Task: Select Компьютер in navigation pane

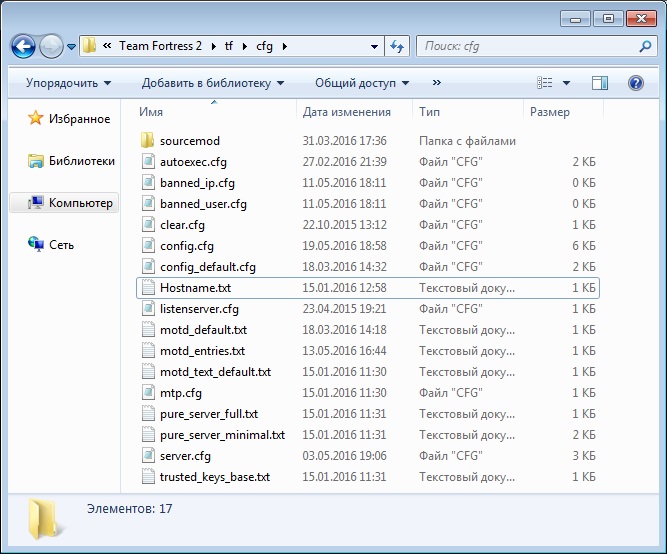Action: click(64, 203)
